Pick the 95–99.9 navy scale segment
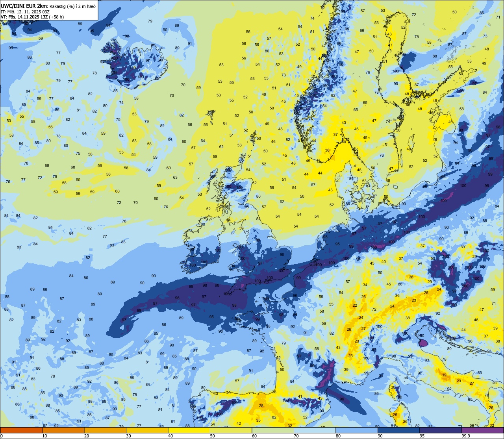 coord(441,430)
